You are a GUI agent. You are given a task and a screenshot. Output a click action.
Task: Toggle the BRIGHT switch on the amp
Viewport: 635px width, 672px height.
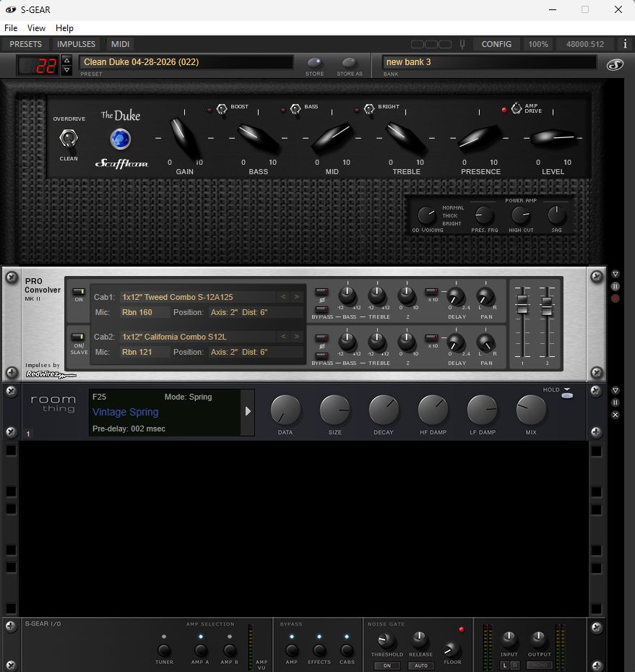pos(369,109)
